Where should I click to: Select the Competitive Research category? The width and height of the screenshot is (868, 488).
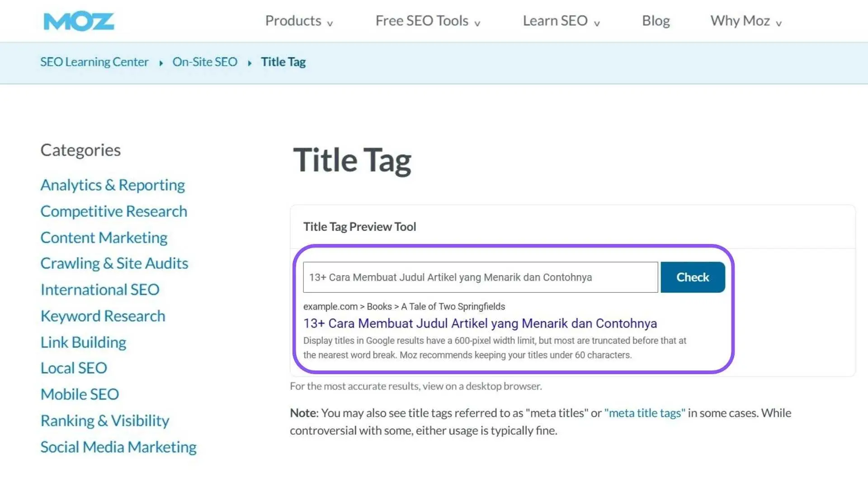113,211
